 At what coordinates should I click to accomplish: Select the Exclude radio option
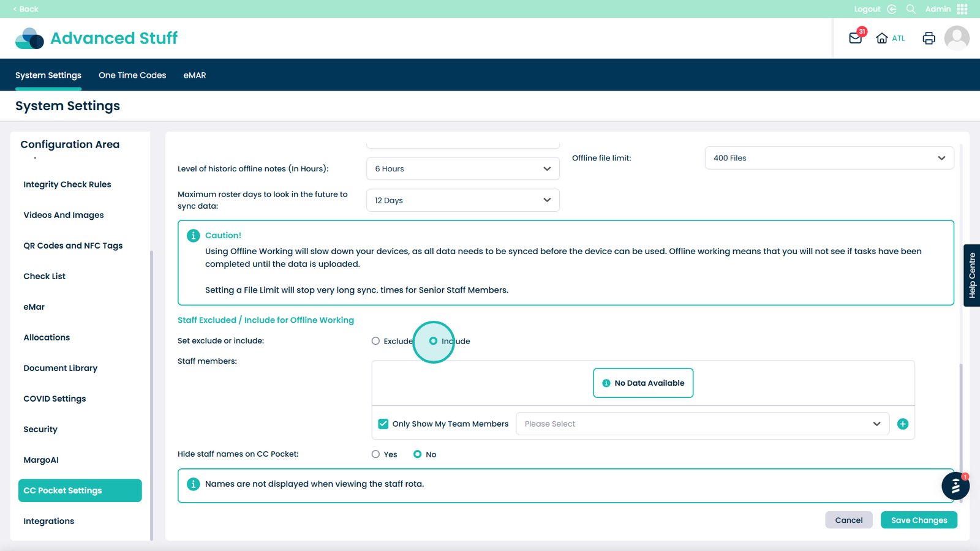375,341
